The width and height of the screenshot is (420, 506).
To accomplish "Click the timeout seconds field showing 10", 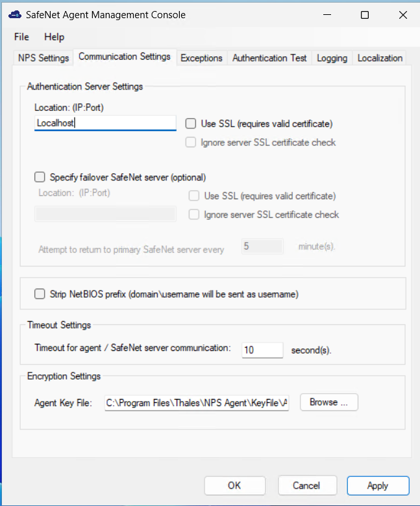I will click(x=262, y=350).
